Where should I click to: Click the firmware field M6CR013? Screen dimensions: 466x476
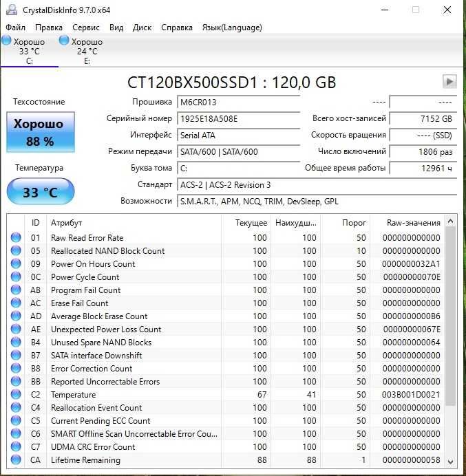[x=238, y=102]
